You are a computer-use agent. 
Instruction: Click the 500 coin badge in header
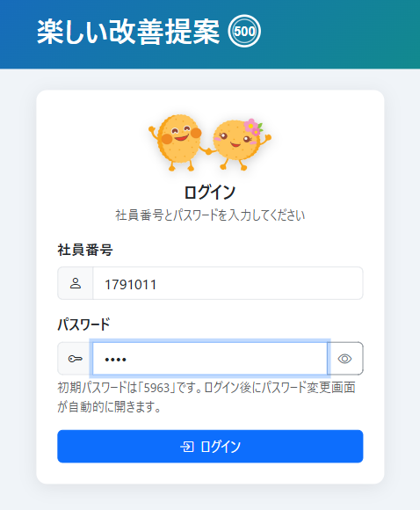coord(244,32)
